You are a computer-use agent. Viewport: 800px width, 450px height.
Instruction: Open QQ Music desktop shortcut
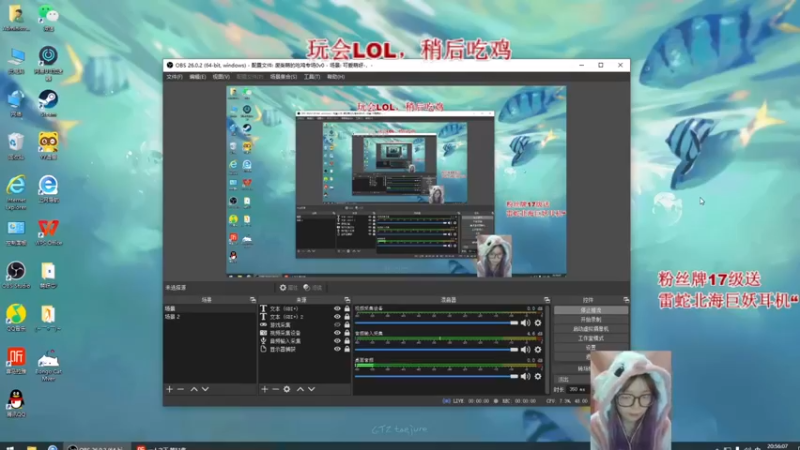[x=16, y=317]
